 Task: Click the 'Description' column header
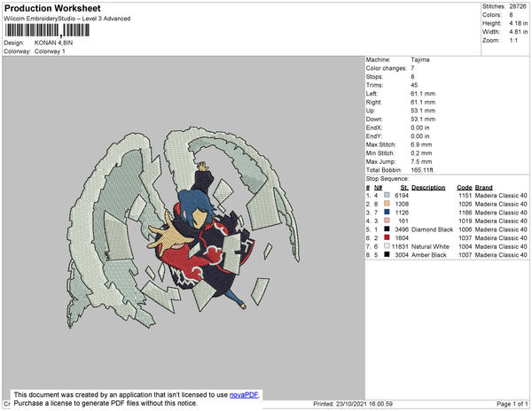click(x=428, y=188)
